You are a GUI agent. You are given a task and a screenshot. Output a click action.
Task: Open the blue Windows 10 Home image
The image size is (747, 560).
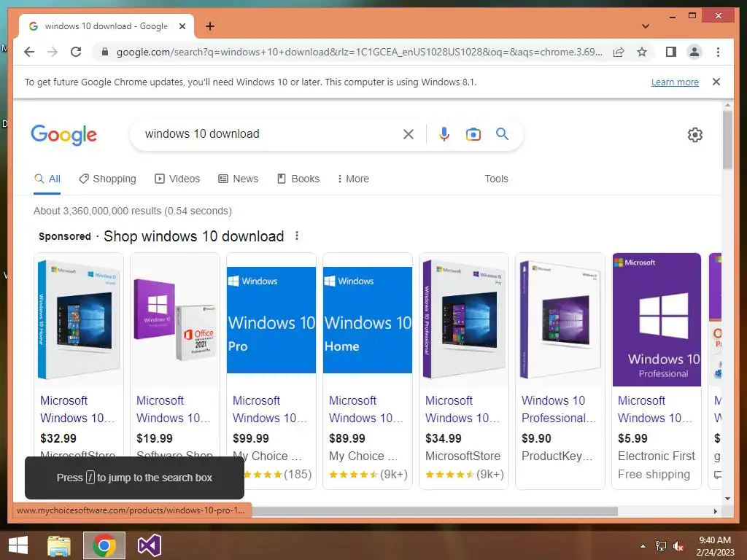click(368, 319)
